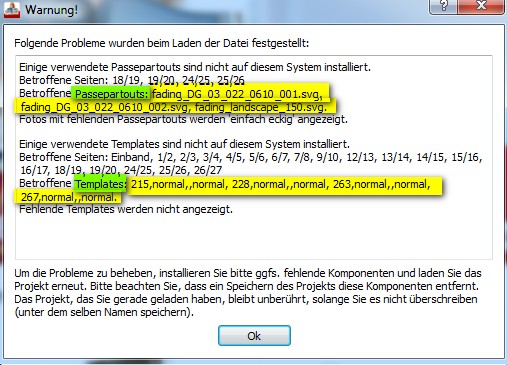Click the line starting 'Betroffene Seiten: Einband, 1/2, 2/3'
This screenshot has height=365, width=507.
[x=251, y=157]
